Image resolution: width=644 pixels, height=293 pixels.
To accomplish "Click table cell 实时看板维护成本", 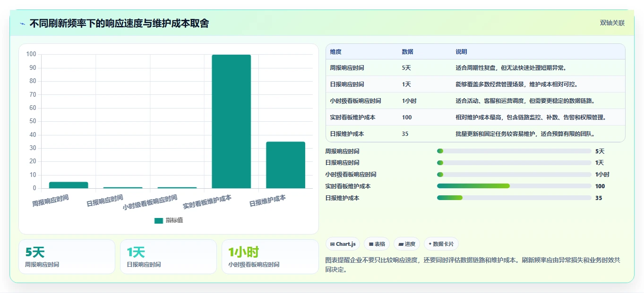I will pos(352,117).
